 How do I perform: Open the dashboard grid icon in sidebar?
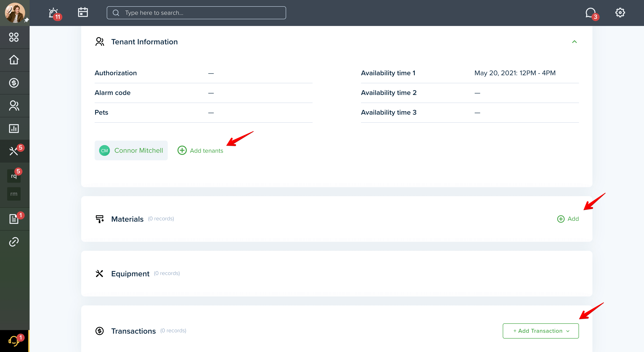pyautogui.click(x=14, y=37)
